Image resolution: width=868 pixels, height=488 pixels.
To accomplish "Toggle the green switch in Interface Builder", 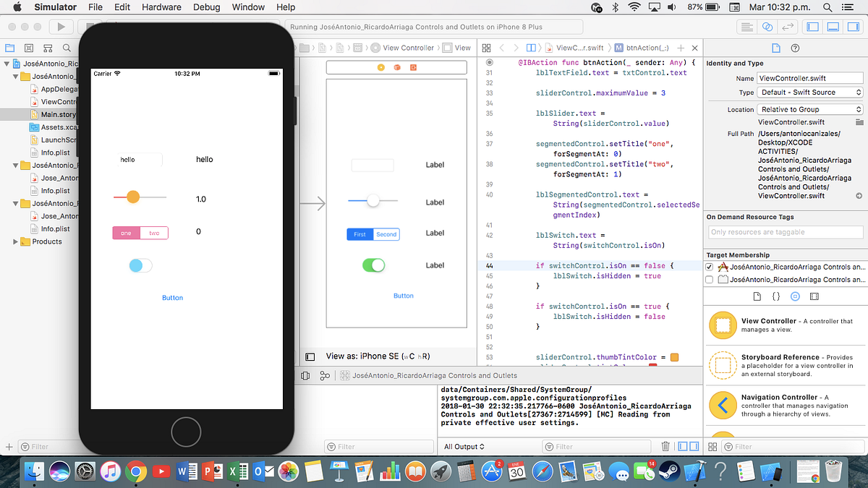I will [373, 265].
